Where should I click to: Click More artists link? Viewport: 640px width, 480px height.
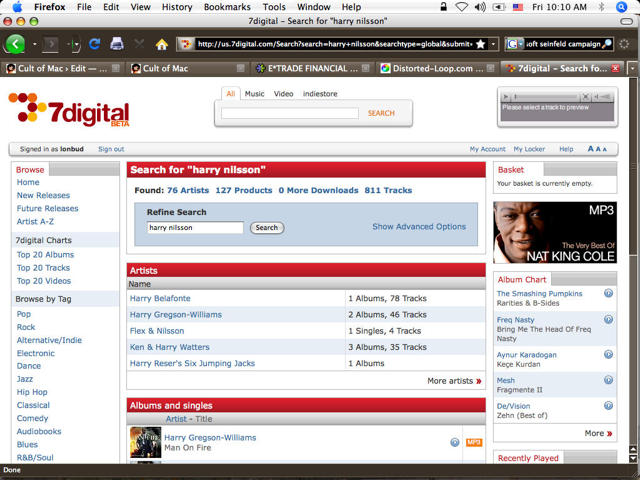pyautogui.click(x=454, y=381)
